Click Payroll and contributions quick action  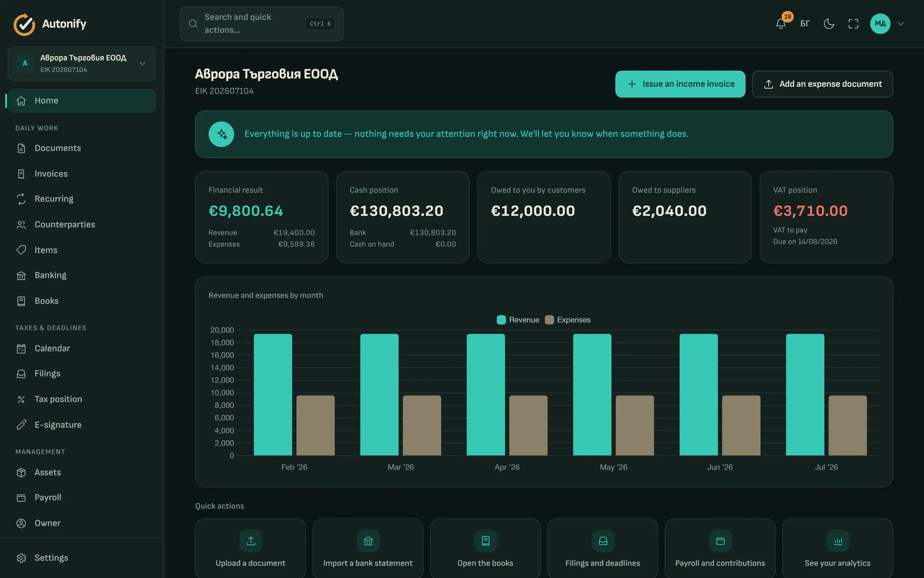[x=720, y=549]
